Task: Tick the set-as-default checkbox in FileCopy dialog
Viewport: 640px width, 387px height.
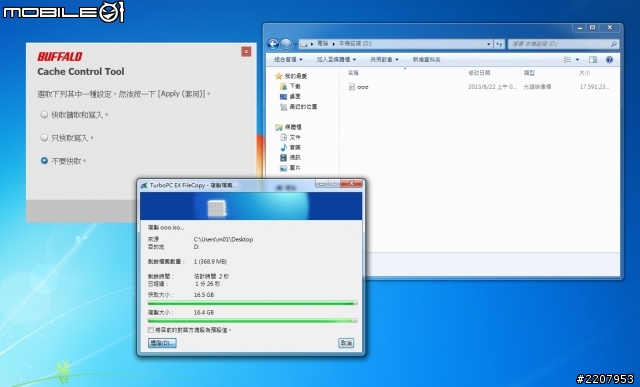Action: 151,329
